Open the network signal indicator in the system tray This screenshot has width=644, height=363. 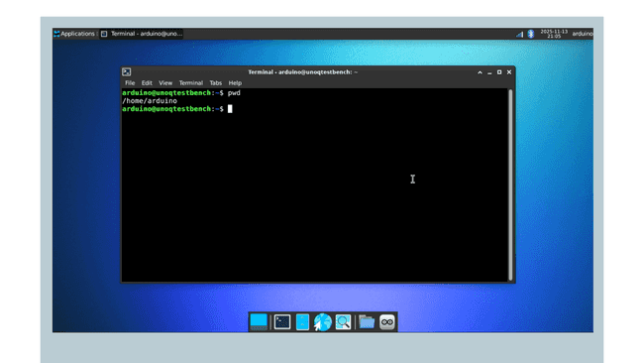[519, 34]
